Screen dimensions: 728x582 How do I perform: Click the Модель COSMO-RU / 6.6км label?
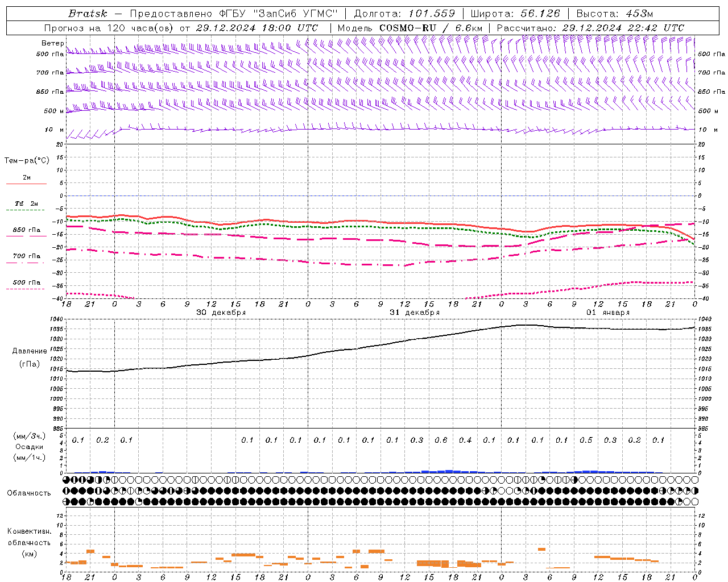409,28
